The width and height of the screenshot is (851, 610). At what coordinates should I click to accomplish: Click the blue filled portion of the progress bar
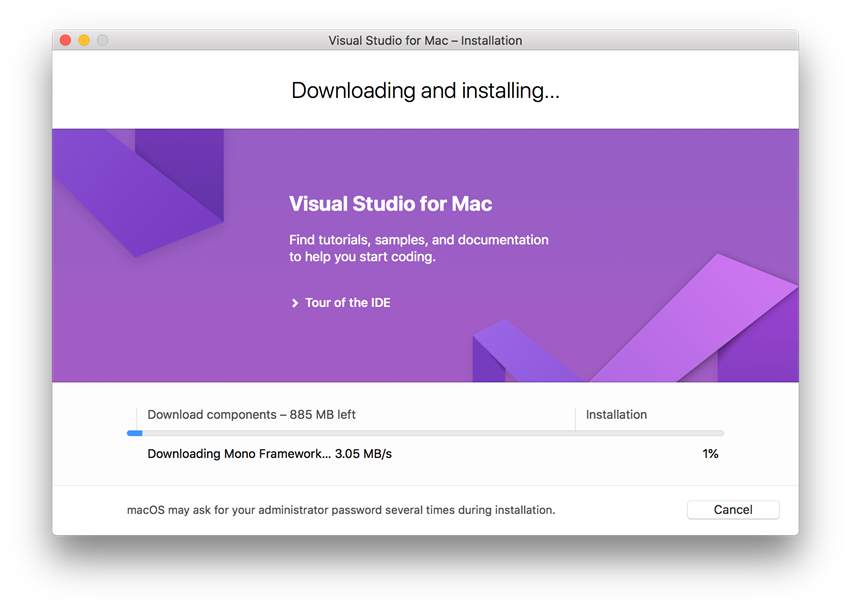(x=135, y=433)
